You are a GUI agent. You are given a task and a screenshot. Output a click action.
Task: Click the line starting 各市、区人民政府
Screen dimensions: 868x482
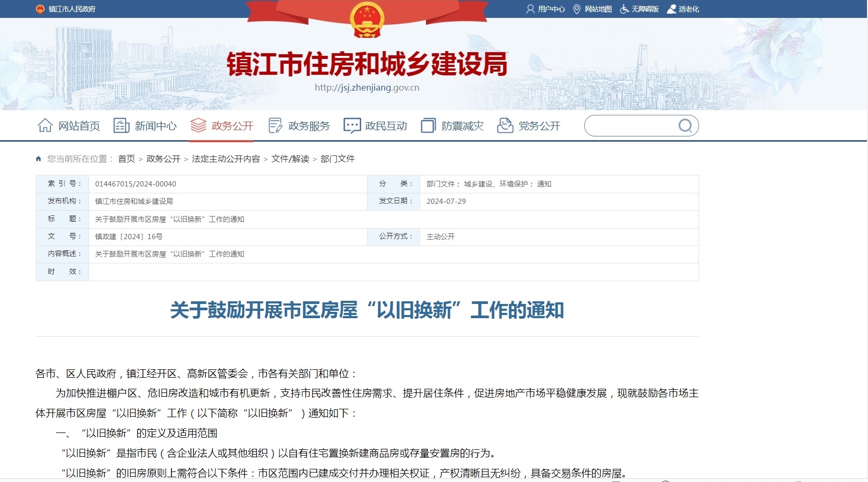pos(197,373)
